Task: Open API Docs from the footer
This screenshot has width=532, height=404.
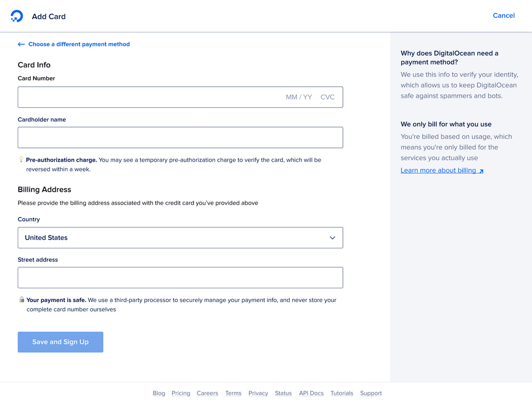Action: [311, 393]
